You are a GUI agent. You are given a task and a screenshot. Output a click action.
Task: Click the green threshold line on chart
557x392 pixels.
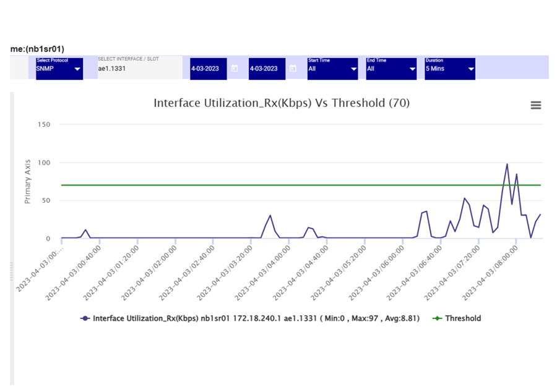(x=248, y=185)
